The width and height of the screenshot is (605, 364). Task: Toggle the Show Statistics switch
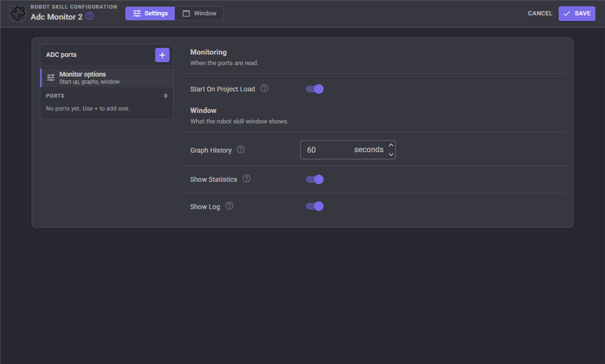tap(314, 180)
